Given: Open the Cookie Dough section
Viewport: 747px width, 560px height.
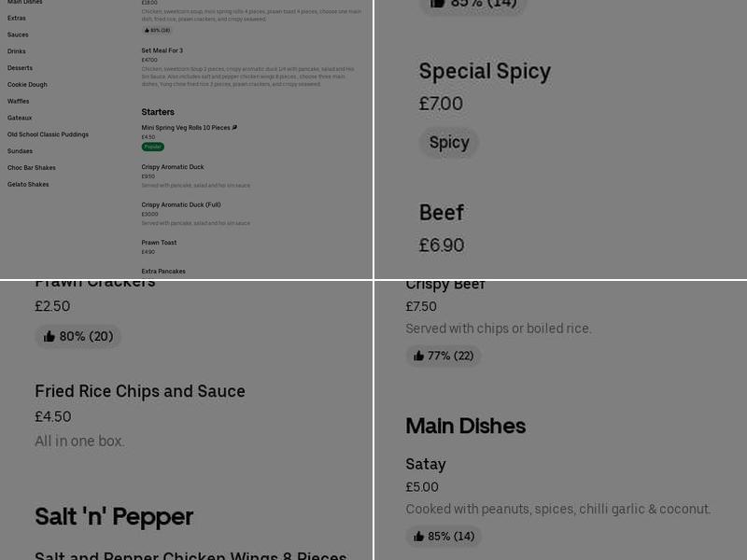Looking at the screenshot, I should coord(29,85).
